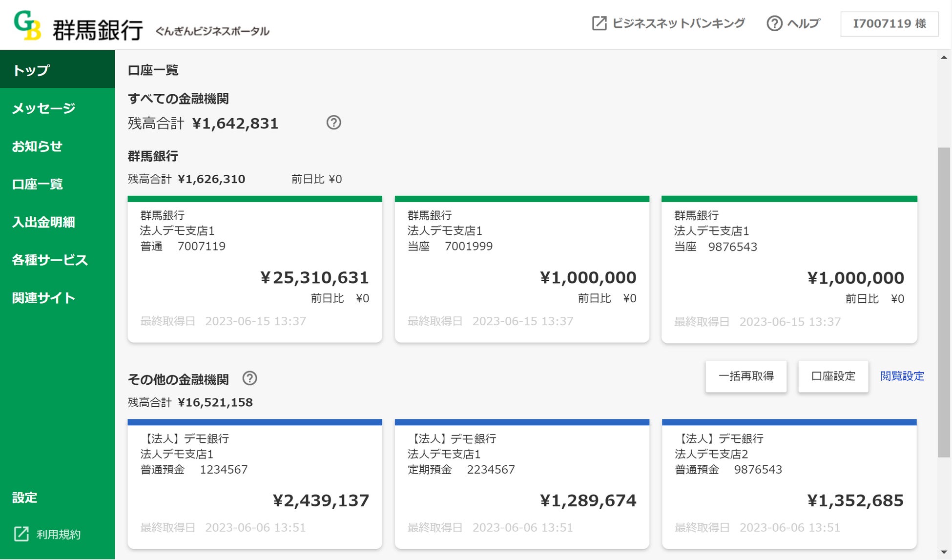
Task: Expand 各種サービス sidebar item
Action: pyautogui.click(x=50, y=260)
